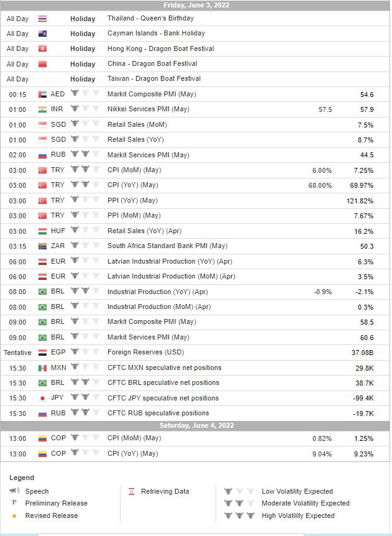Open BRL Markit Services PMI (May) event
The width and height of the screenshot is (392, 536).
pos(148,338)
